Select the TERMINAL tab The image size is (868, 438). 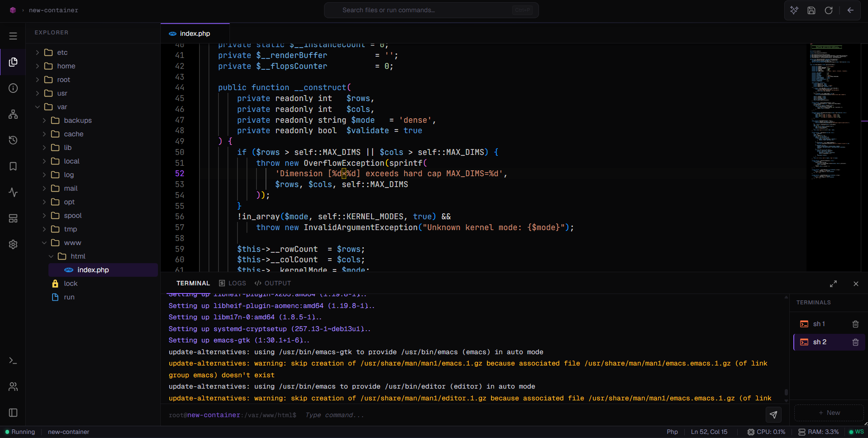(x=193, y=283)
